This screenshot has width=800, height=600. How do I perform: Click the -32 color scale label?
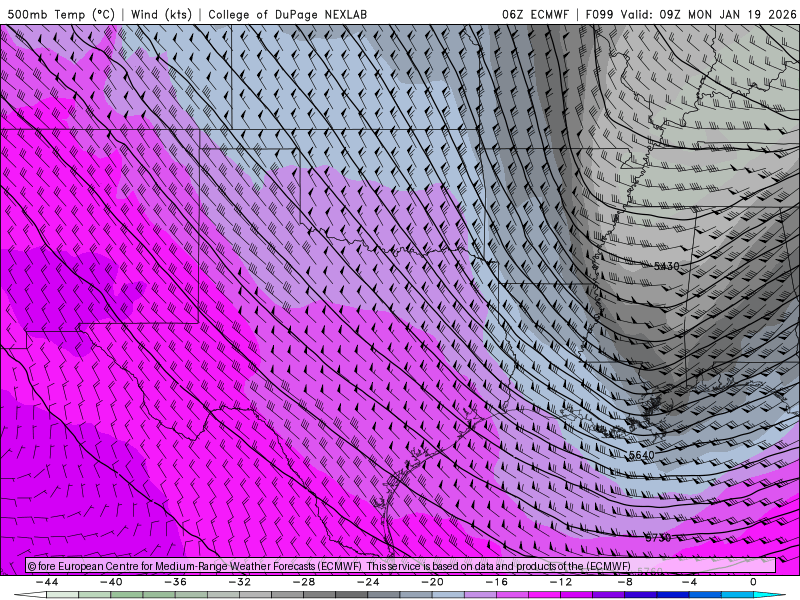coord(240,582)
